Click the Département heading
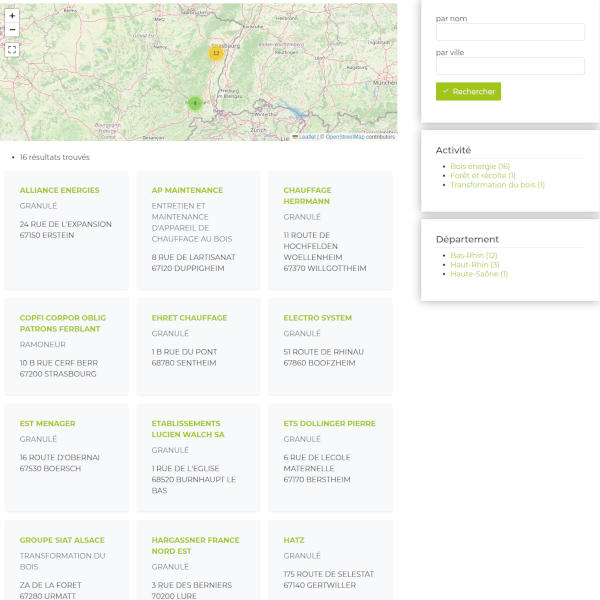 click(x=467, y=239)
